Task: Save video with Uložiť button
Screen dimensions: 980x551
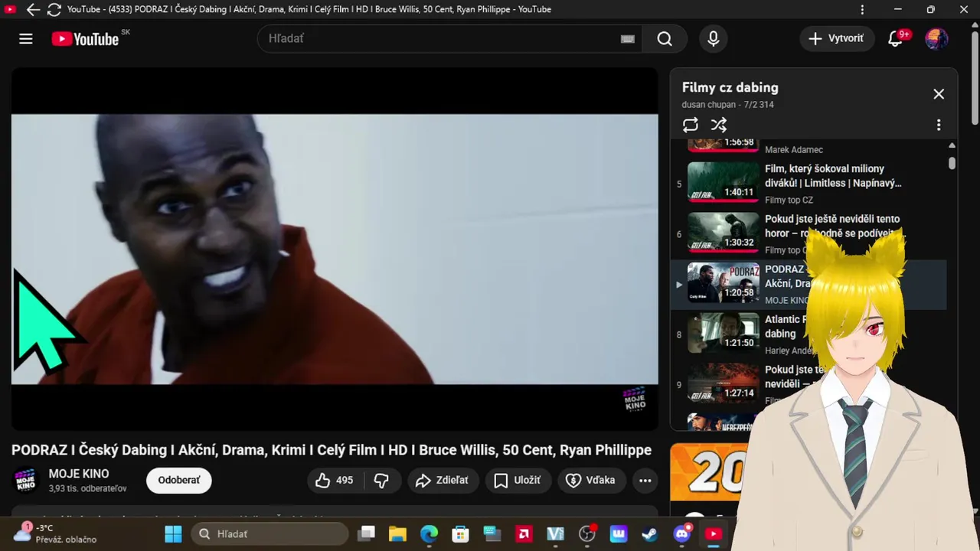Action: pos(518,481)
